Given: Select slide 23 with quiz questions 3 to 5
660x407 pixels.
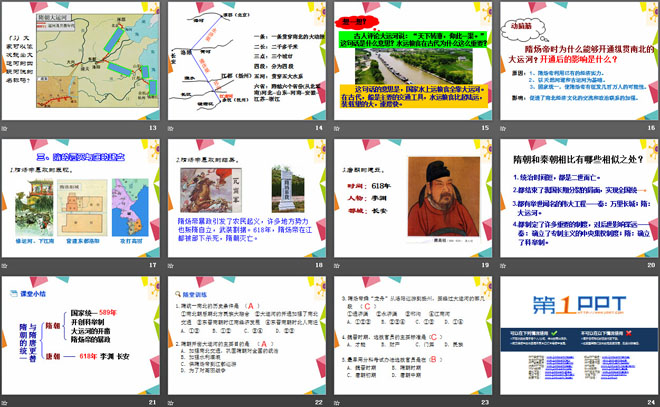Looking at the screenshot, I should [x=413, y=335].
